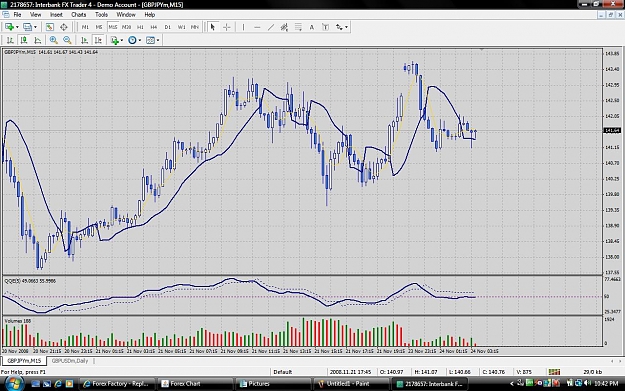Screen dimensions: 625x391
Task: Select the Text Label tool
Action: pyautogui.click(x=325, y=27)
